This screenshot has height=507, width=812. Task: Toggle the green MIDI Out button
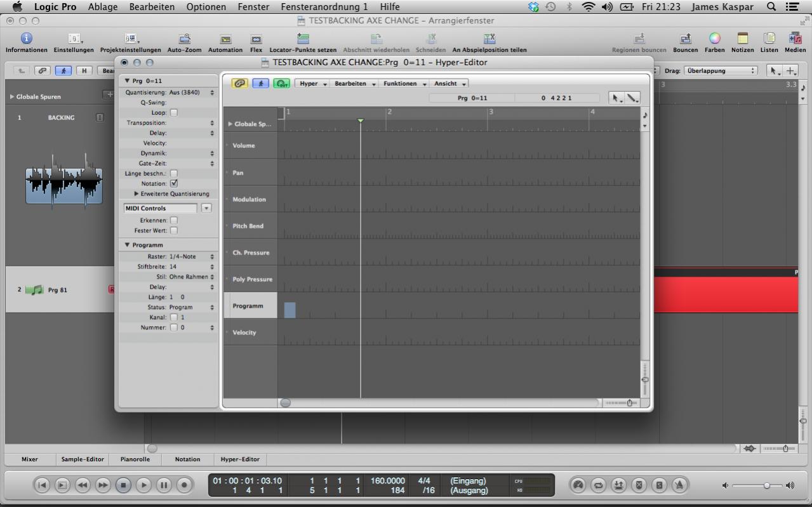281,84
